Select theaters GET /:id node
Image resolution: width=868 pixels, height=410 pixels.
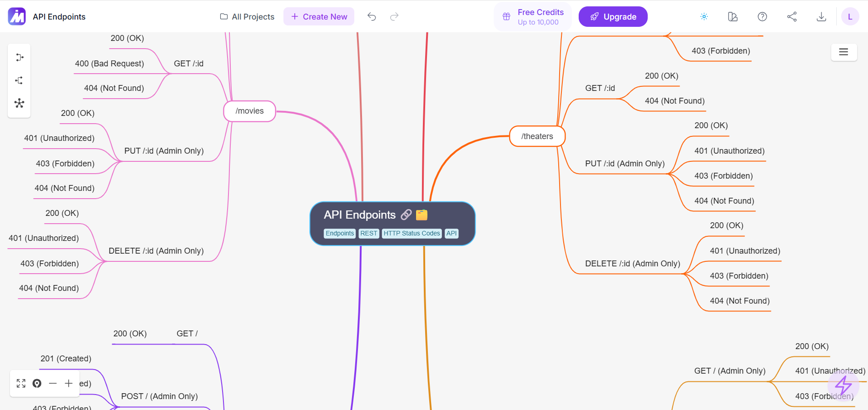(x=600, y=88)
